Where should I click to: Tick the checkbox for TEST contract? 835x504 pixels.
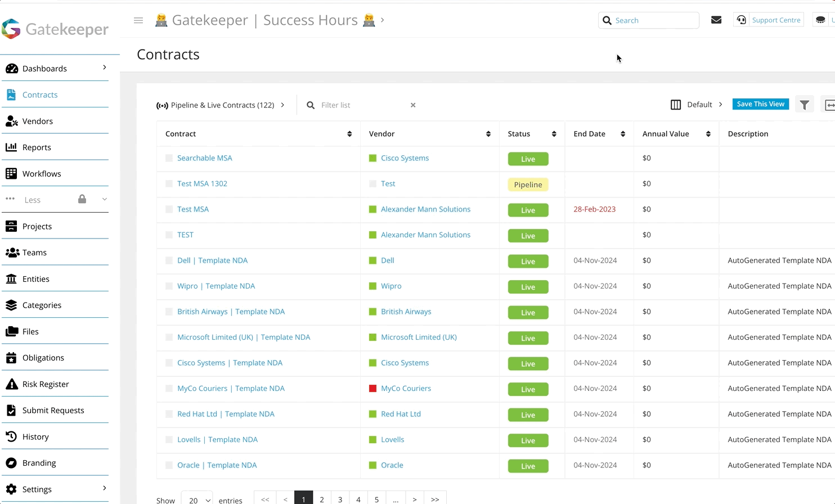pyautogui.click(x=169, y=235)
